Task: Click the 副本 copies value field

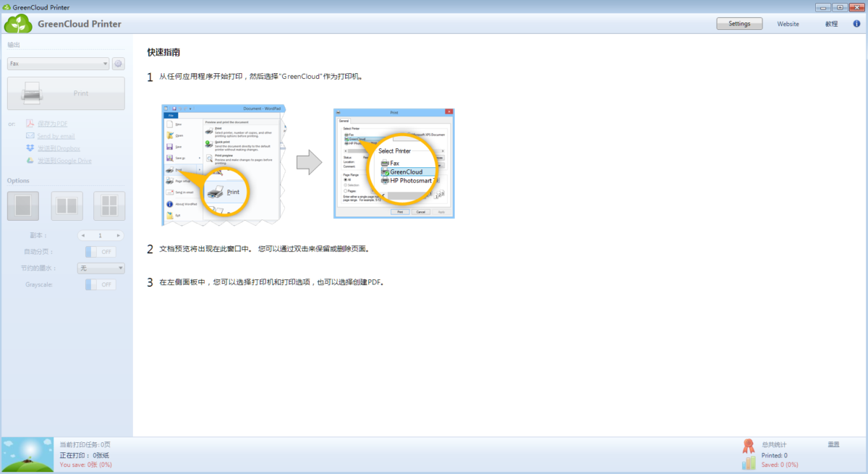Action: [x=101, y=235]
